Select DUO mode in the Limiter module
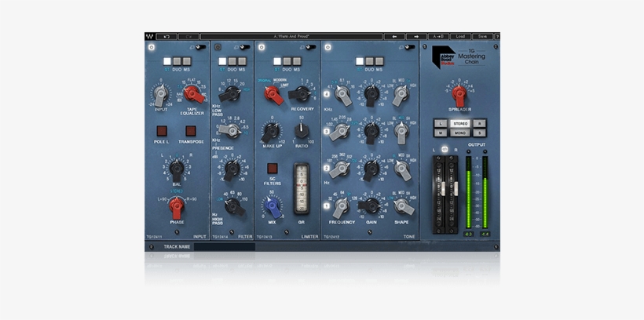The width and height of the screenshot is (644, 320). tap(287, 61)
